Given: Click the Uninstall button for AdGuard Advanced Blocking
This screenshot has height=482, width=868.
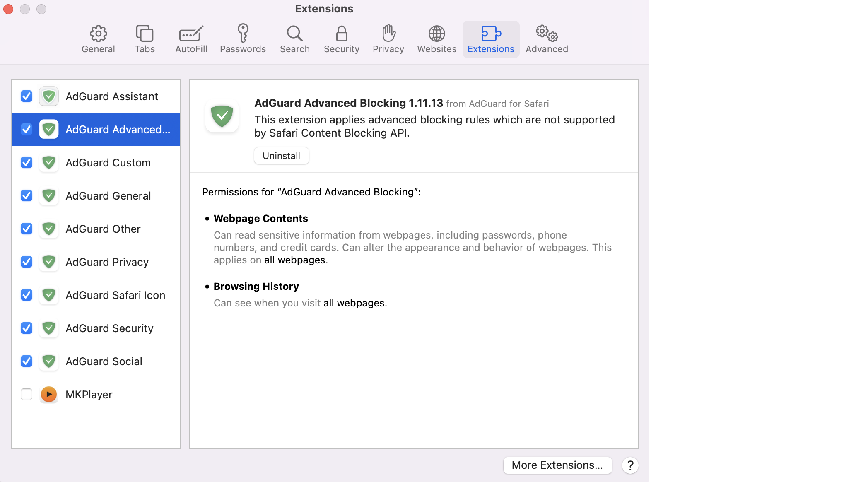Looking at the screenshot, I should click(x=281, y=156).
